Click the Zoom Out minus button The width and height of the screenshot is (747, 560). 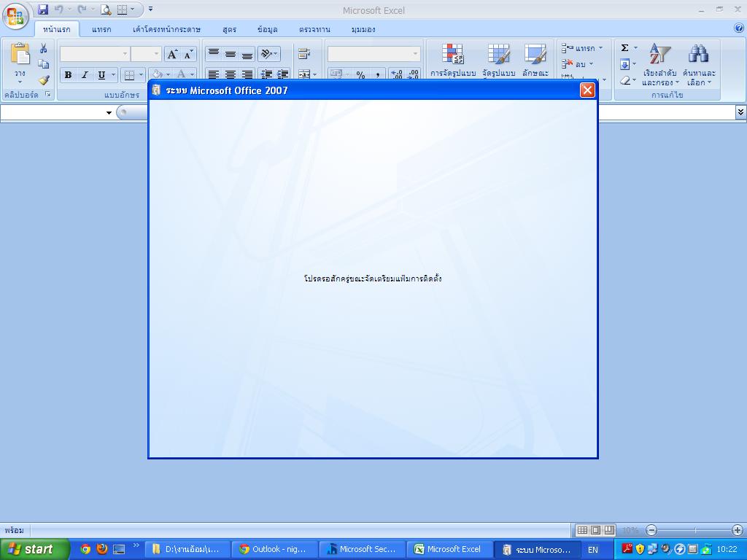[x=651, y=530]
